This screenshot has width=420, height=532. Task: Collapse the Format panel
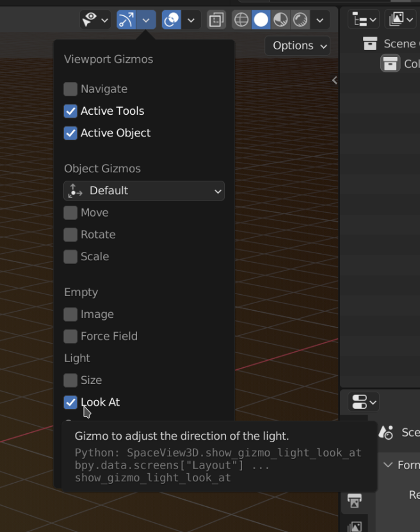tap(388, 465)
